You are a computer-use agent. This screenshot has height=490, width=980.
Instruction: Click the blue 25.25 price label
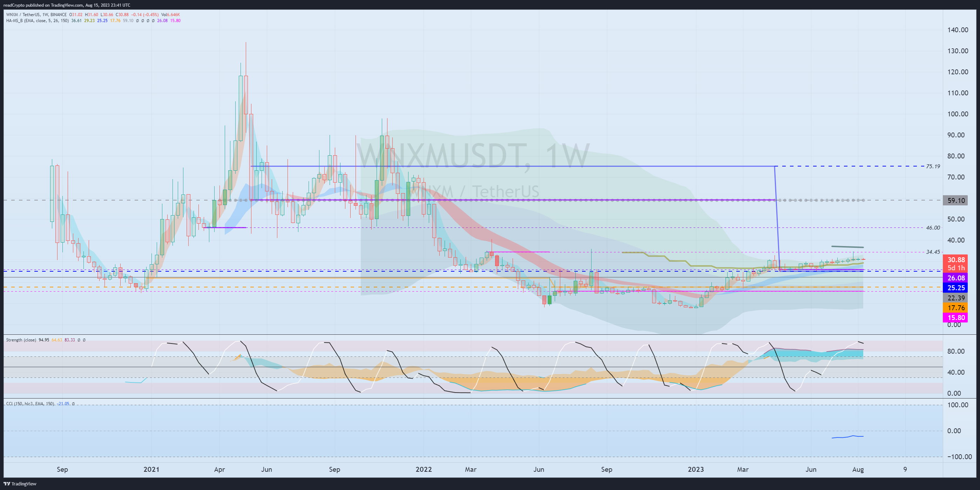click(x=956, y=288)
